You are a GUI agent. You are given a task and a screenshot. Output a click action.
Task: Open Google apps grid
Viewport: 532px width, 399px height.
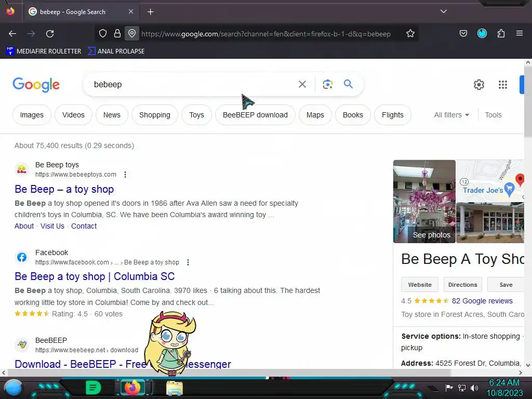pos(502,85)
